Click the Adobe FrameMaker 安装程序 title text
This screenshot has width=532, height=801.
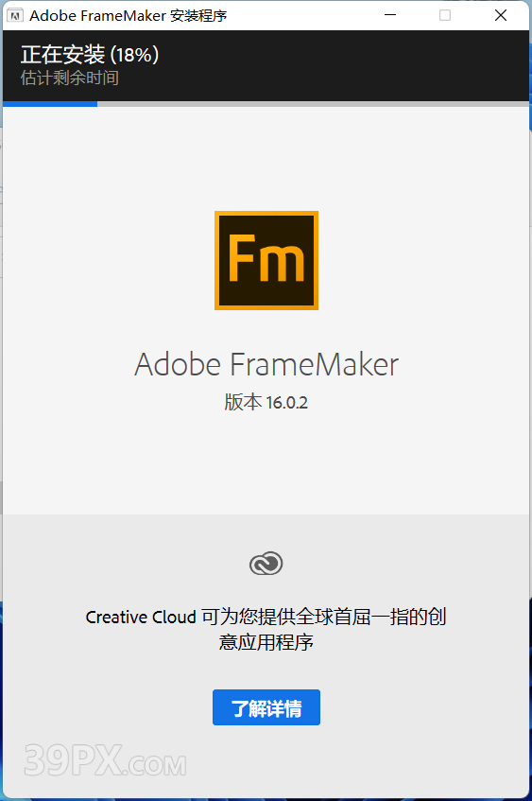point(129,15)
